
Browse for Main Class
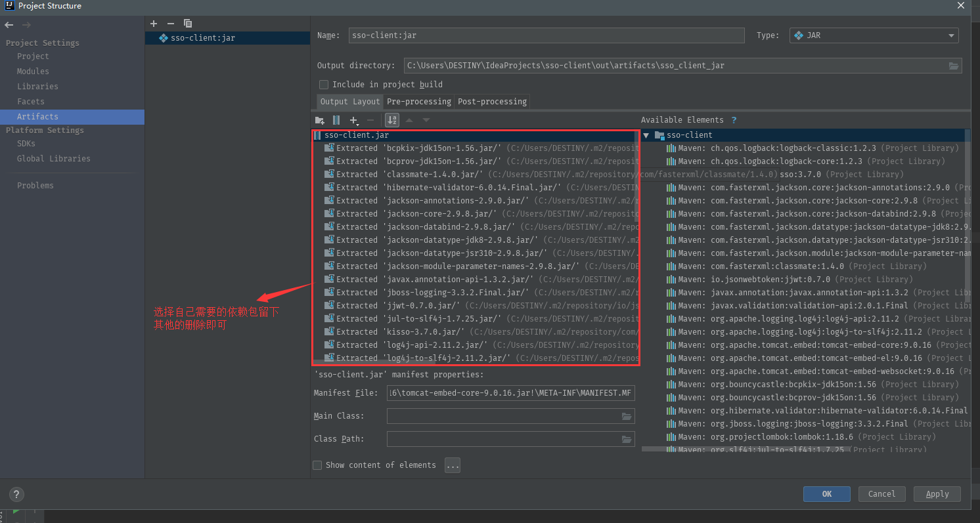click(627, 416)
